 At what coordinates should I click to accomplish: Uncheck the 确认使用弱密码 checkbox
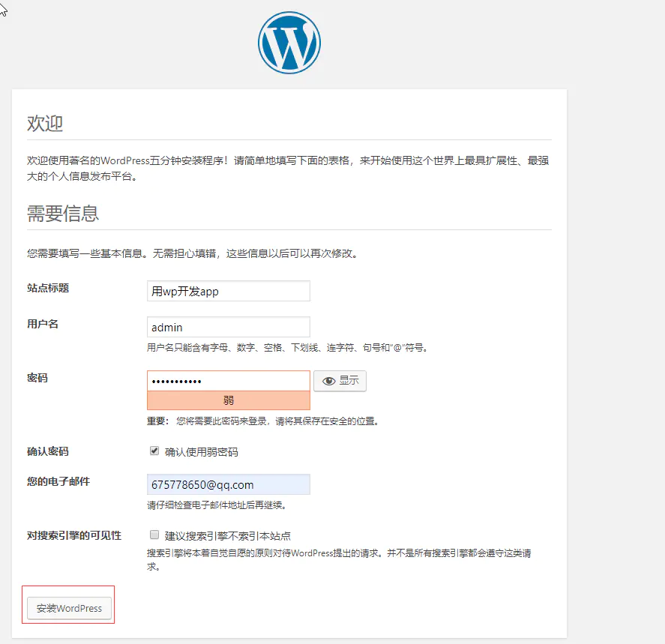click(x=154, y=451)
